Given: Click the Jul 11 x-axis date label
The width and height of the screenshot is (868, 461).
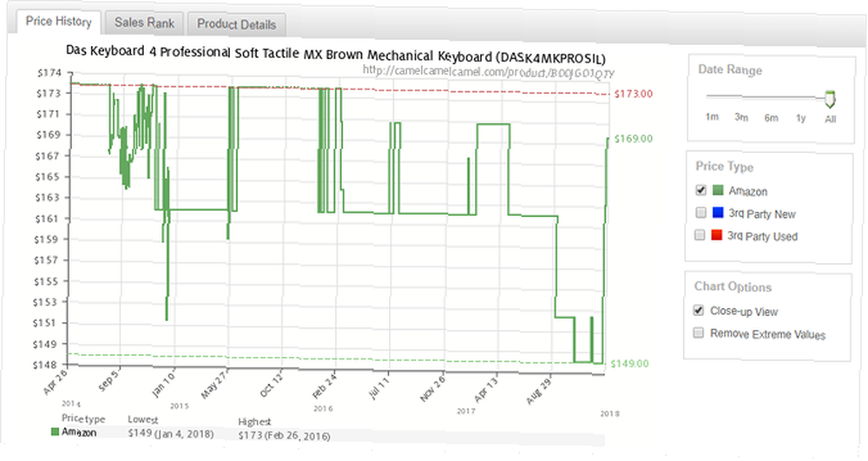Looking at the screenshot, I should pos(378,386).
